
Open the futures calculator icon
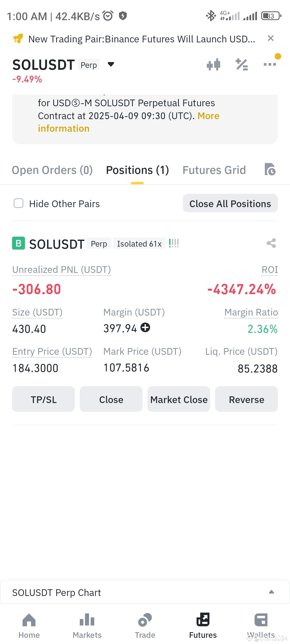pos(242,65)
